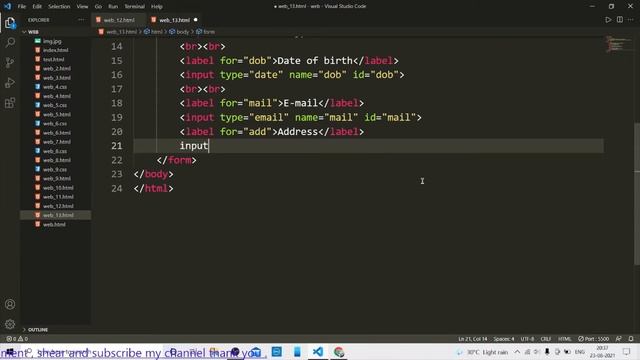This screenshot has height=360, width=640.
Task: Place cursor on line 21 input text
Action: 194,146
